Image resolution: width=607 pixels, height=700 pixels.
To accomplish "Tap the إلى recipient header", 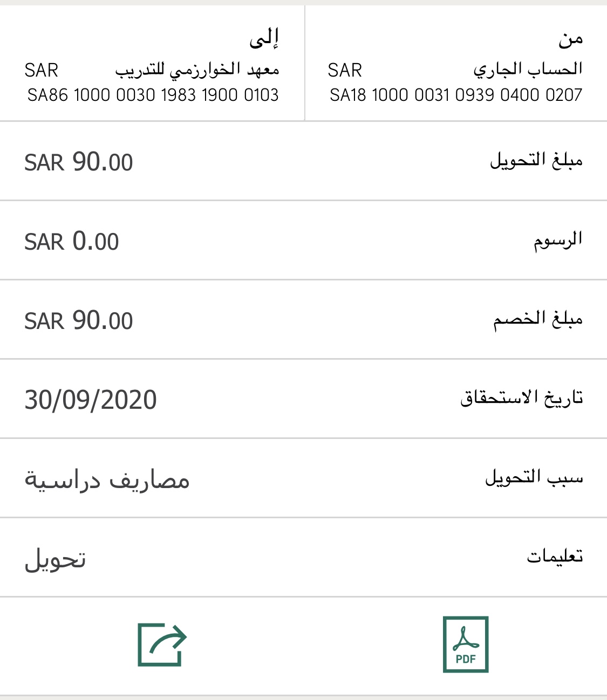I will click(264, 39).
